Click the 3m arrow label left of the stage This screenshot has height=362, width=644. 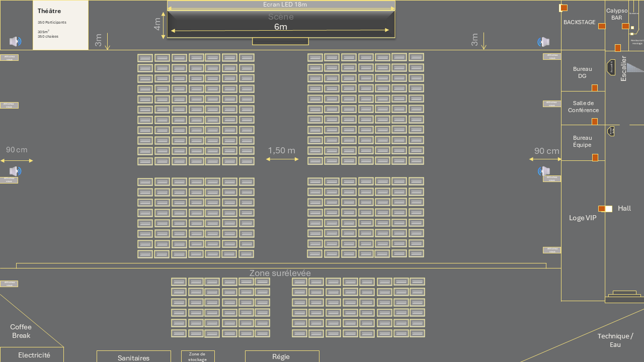(x=99, y=40)
